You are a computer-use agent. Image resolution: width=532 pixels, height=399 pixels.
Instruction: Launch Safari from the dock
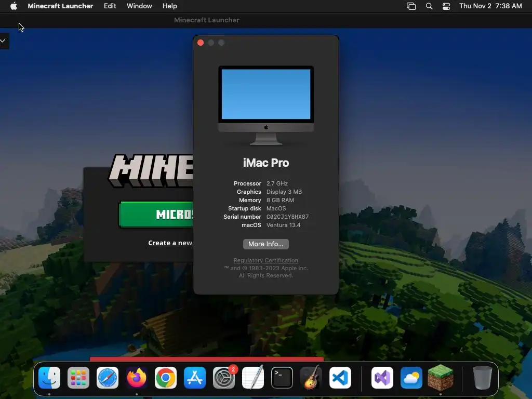[x=108, y=378]
